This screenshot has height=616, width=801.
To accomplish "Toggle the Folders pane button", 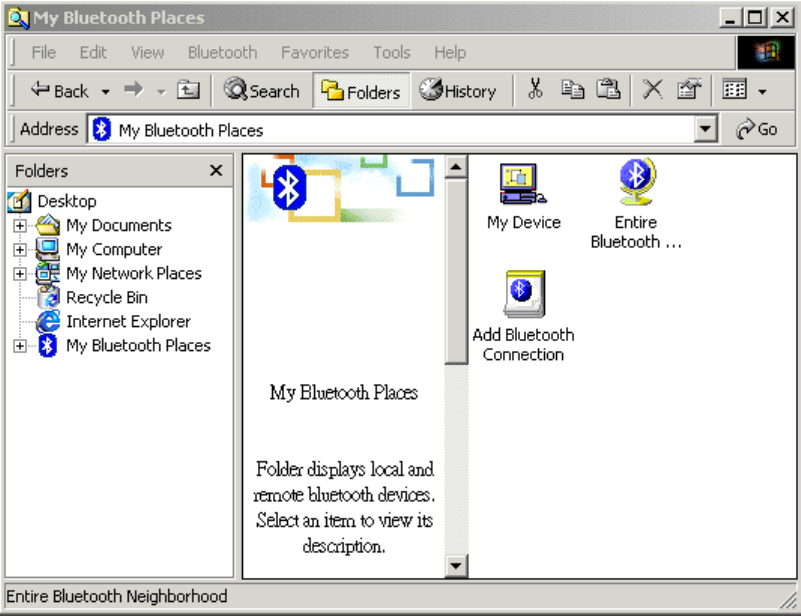I will tap(361, 91).
